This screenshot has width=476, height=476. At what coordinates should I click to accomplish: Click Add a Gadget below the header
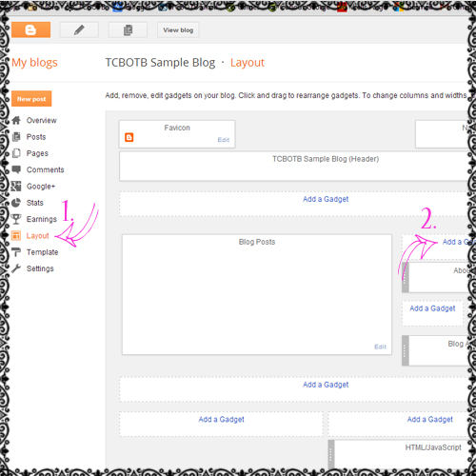click(x=326, y=199)
